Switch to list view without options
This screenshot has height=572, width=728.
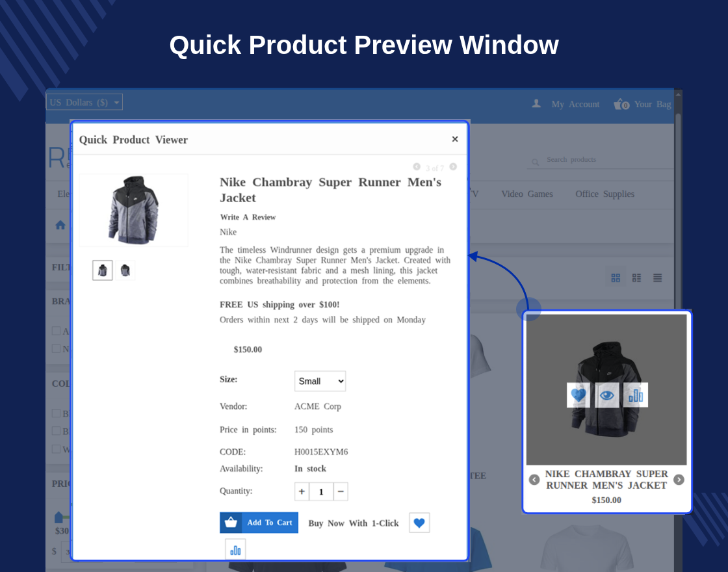[x=636, y=278]
